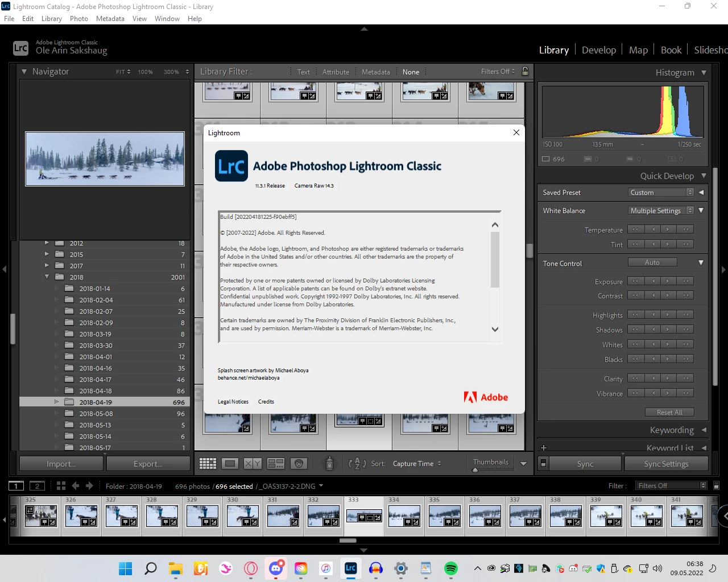Open Opera browser from the taskbar
The height and width of the screenshot is (582, 728).
(251, 568)
